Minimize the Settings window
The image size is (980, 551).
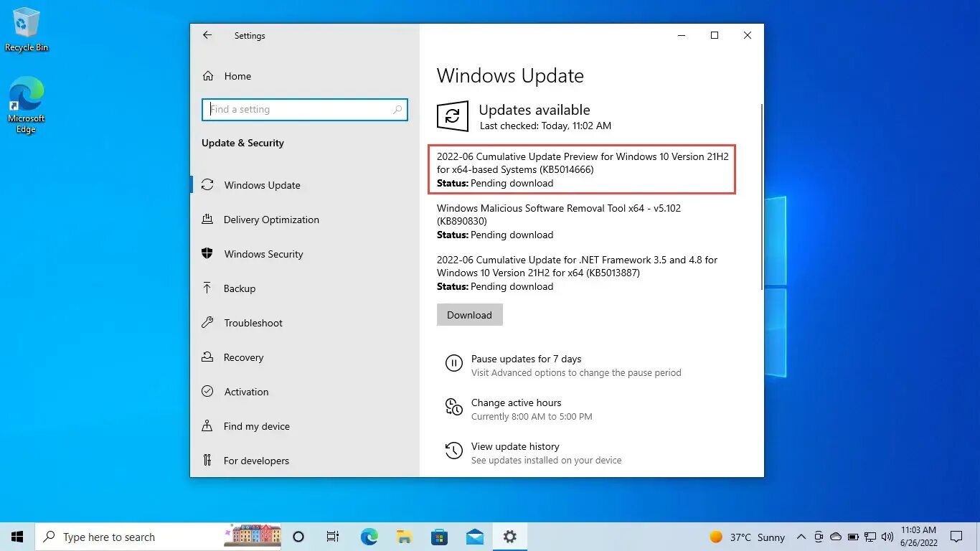pyautogui.click(x=682, y=35)
